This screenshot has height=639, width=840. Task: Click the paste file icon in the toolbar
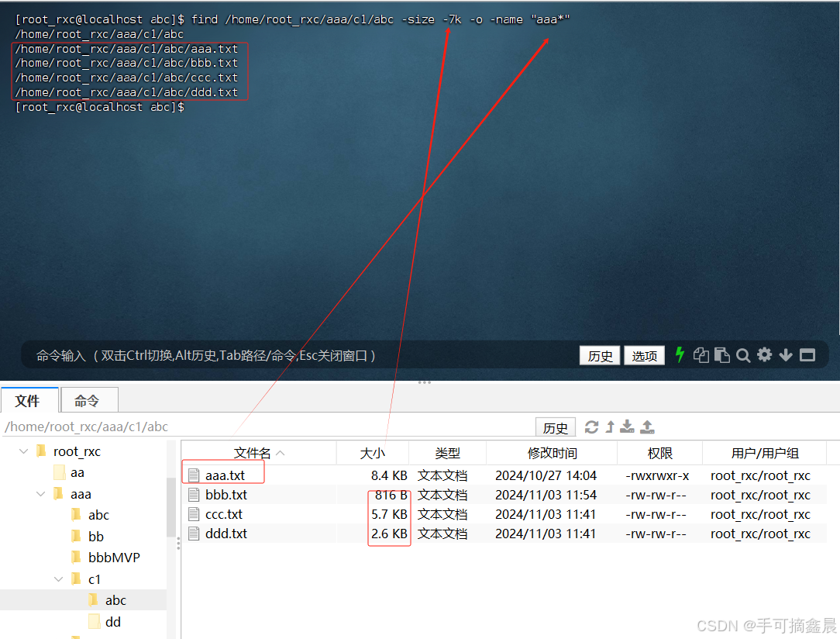click(721, 354)
